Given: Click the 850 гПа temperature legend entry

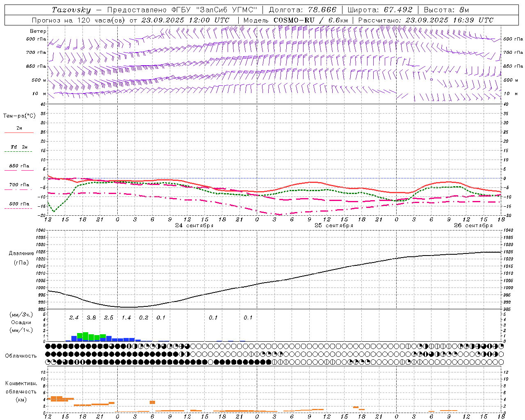Looking at the screenshot, I should tap(19, 166).
